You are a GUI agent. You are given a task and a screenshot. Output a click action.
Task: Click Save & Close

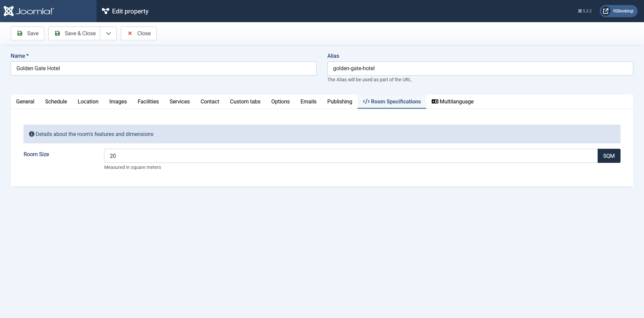tap(74, 33)
